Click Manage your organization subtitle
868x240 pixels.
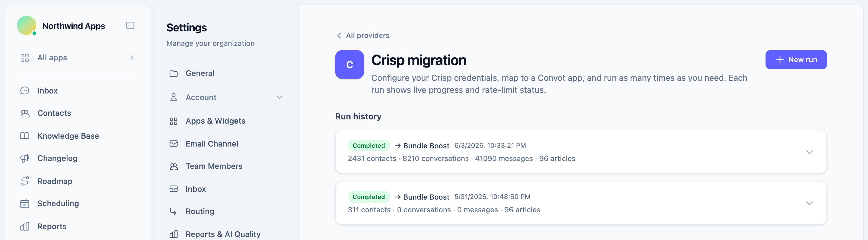click(210, 43)
